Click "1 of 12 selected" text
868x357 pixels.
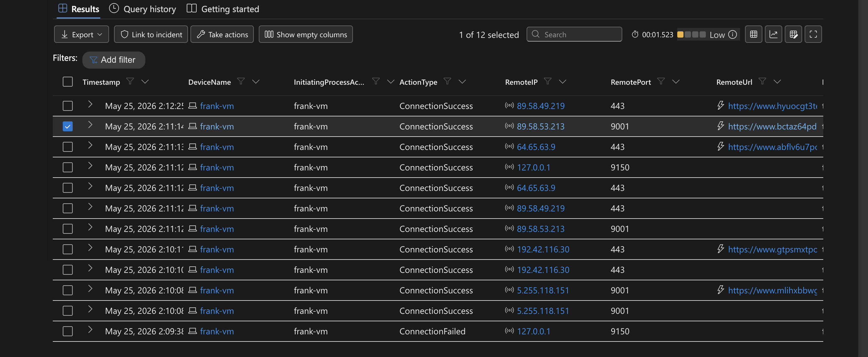pos(489,35)
